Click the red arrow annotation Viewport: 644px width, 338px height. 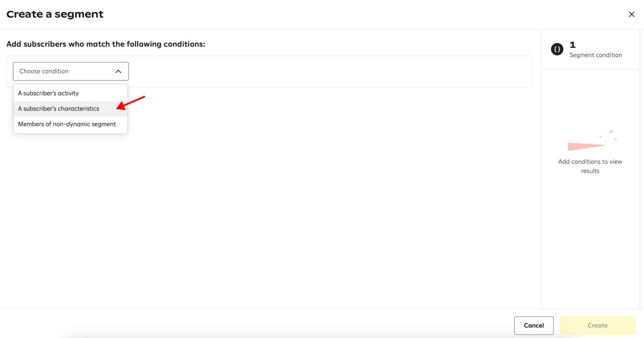[131, 103]
